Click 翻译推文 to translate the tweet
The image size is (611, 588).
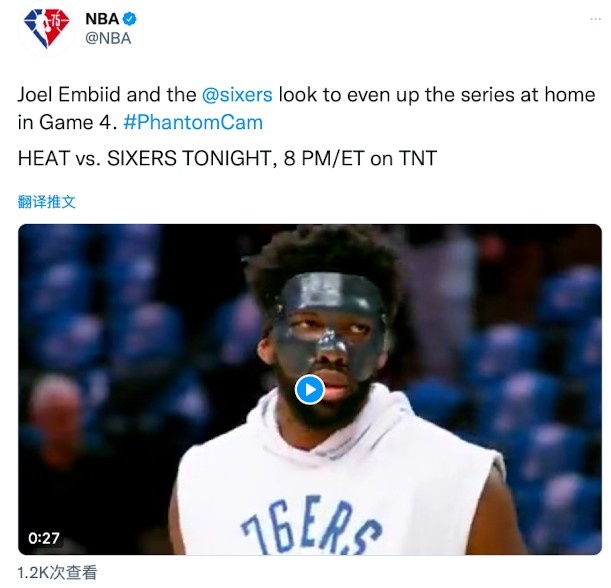[46, 202]
